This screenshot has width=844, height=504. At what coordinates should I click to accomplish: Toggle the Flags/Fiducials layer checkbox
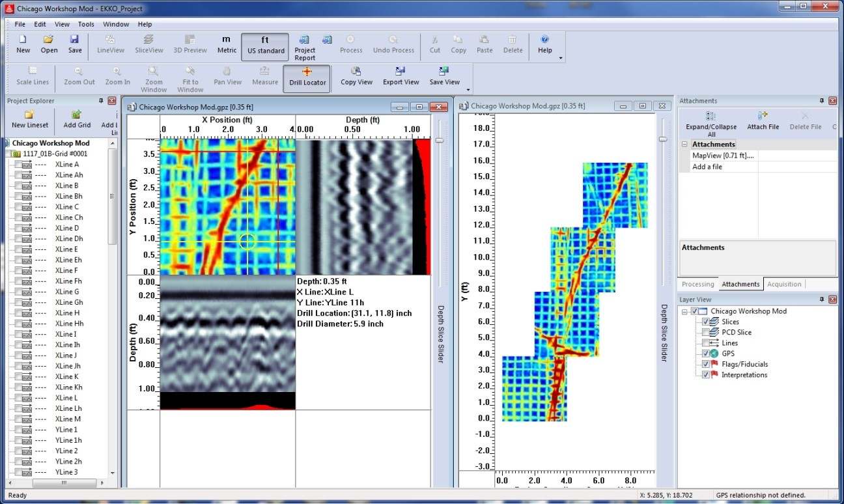click(x=706, y=364)
